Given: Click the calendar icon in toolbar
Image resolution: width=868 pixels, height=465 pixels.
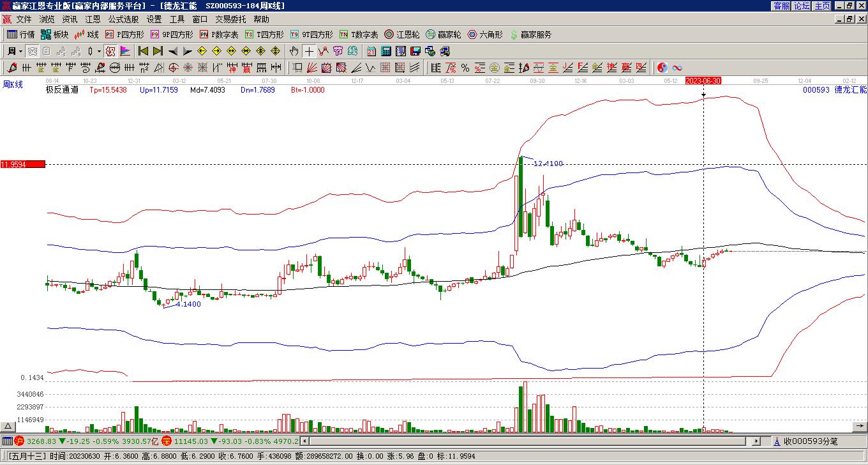Looking at the screenshot, I should [371, 51].
